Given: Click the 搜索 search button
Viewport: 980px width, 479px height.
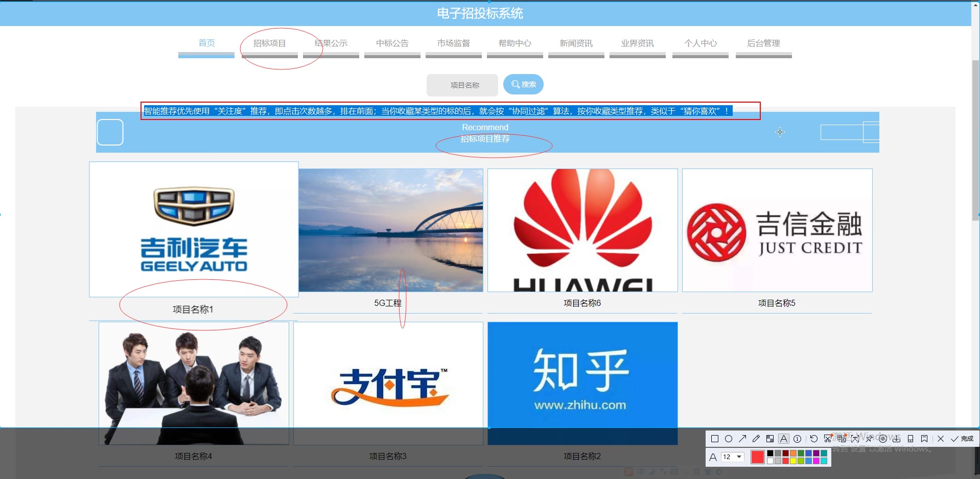Looking at the screenshot, I should (523, 84).
